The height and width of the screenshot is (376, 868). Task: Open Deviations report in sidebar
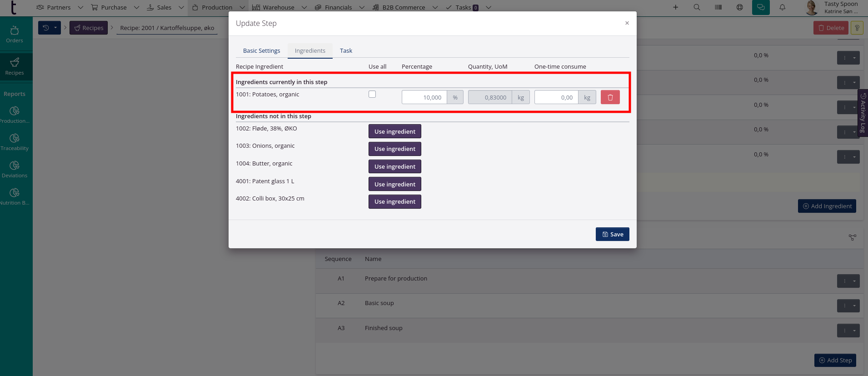click(x=15, y=169)
